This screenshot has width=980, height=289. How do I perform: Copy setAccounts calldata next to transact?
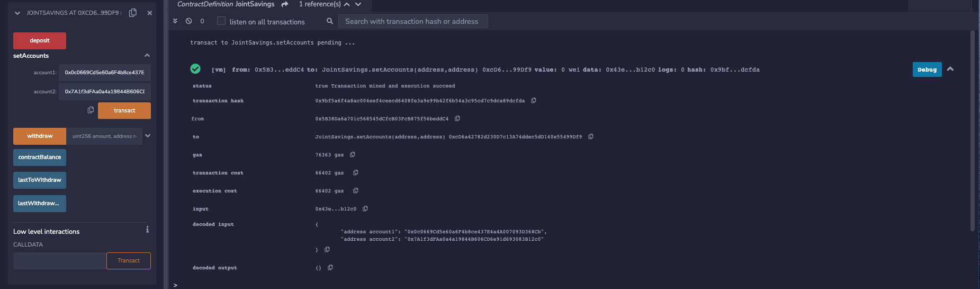tap(91, 110)
